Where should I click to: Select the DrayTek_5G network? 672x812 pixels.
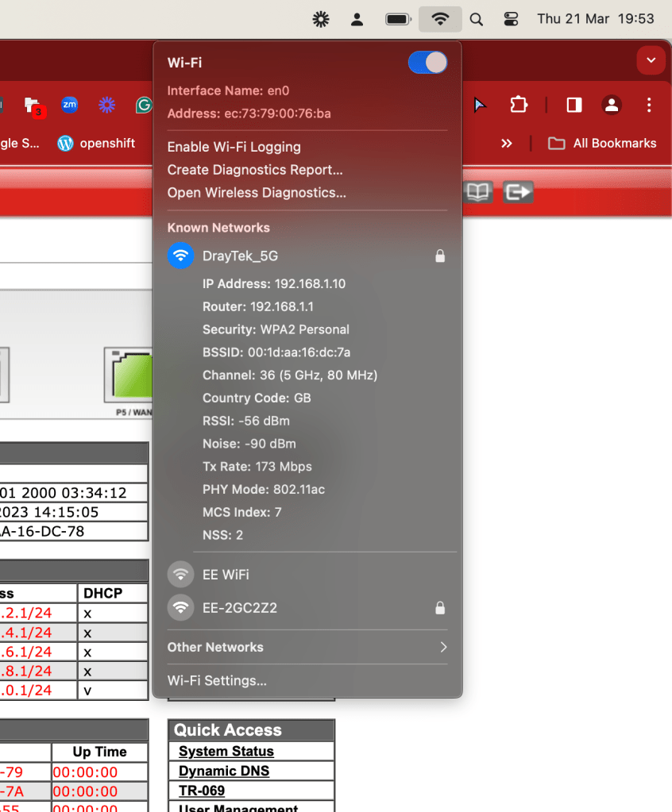tap(307, 256)
